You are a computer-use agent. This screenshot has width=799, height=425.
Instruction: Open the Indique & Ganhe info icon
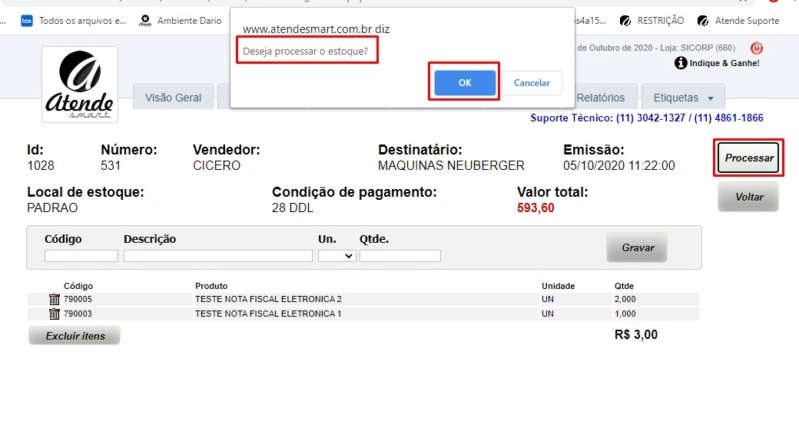tap(681, 63)
